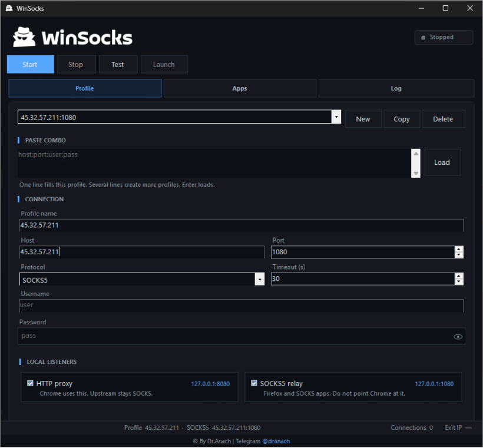Click the Test button
The width and height of the screenshot is (483, 448).
click(x=118, y=64)
